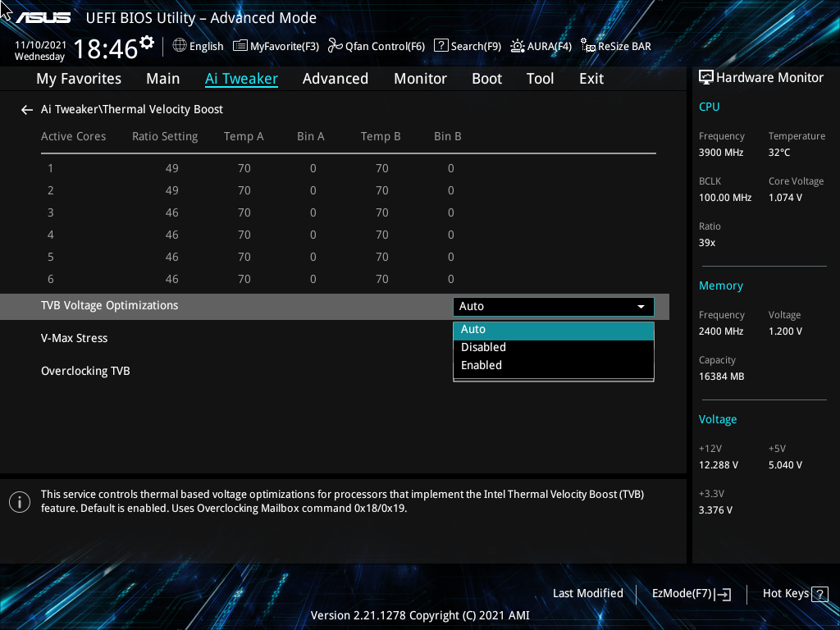Choose Enabled in the dropdown list

[554, 365]
